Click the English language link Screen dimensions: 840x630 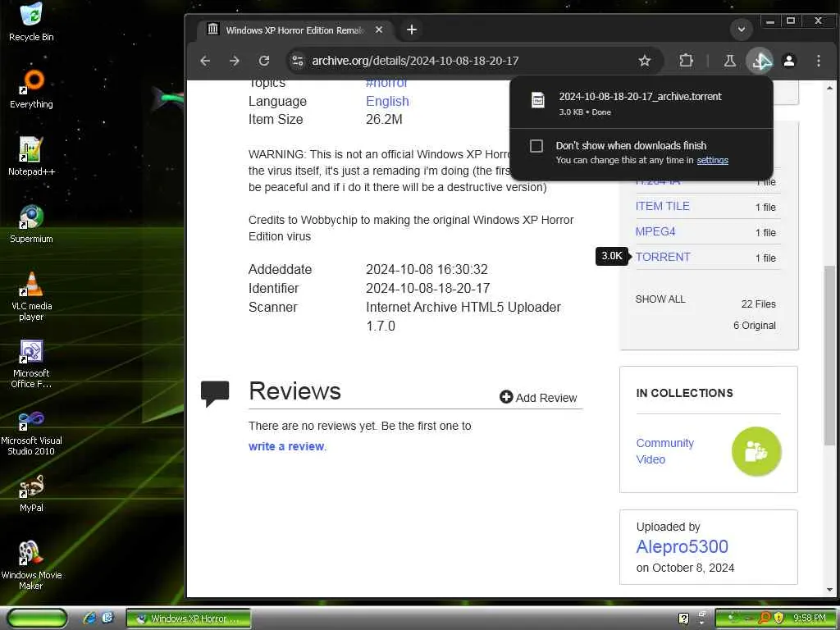tap(387, 101)
